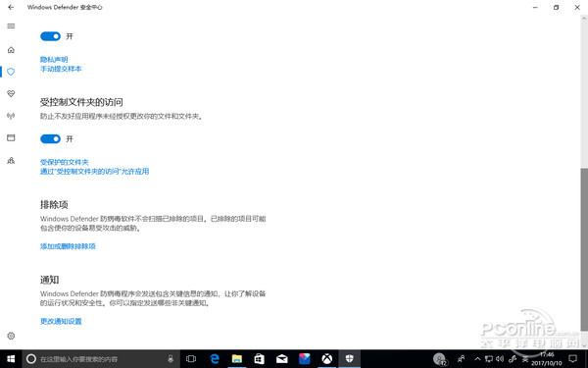Screen dimensions: 588x368
Task: Open the 受保护的文件夹 link
Action: click(64, 162)
